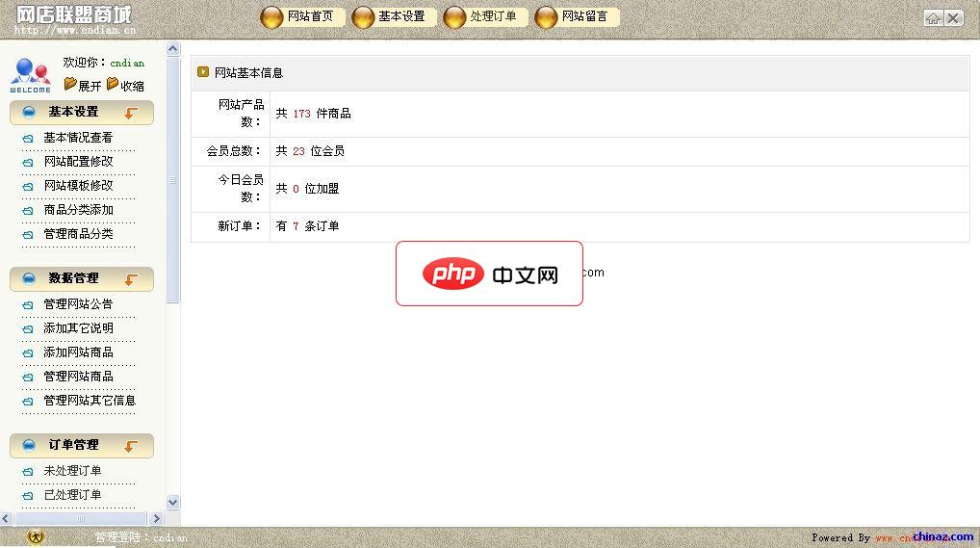Click sidebar horizontal scrollbar right arrow
980x548 pixels.
point(156,518)
